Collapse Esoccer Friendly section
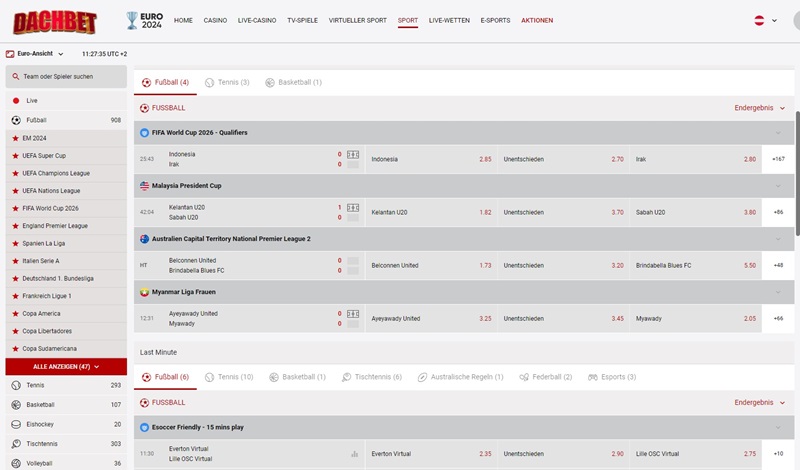 (778, 427)
